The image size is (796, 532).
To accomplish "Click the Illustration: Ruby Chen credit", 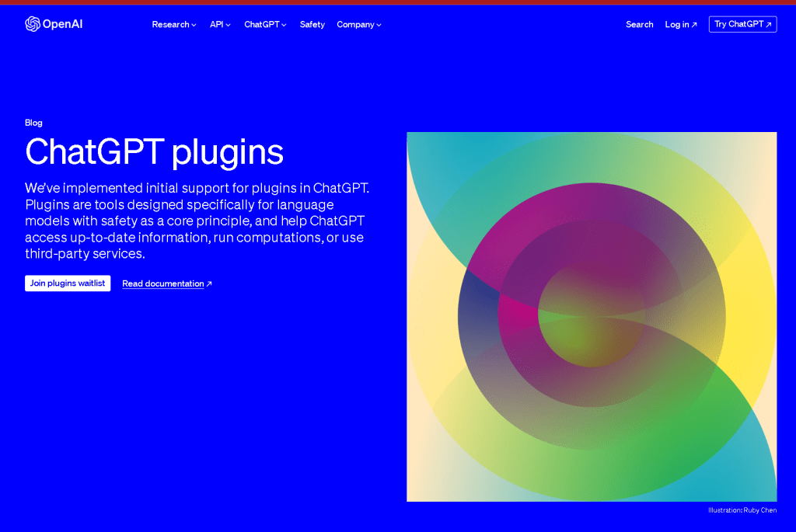I will [x=742, y=510].
